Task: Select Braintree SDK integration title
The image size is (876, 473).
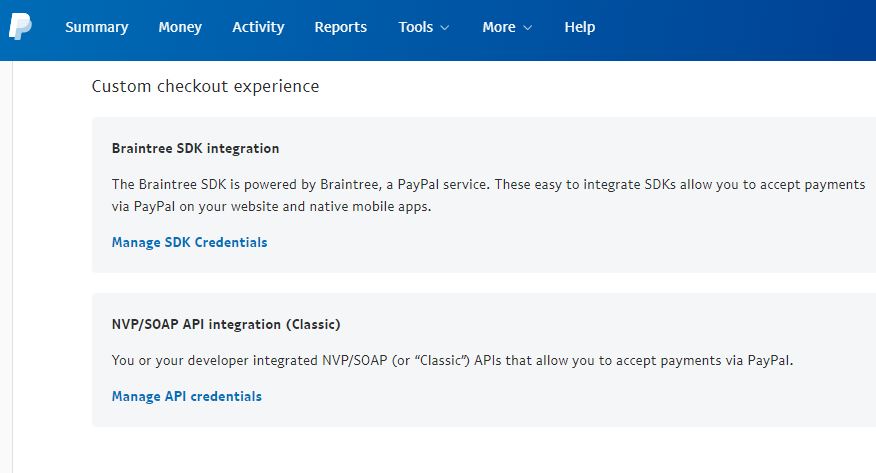Action: click(196, 149)
